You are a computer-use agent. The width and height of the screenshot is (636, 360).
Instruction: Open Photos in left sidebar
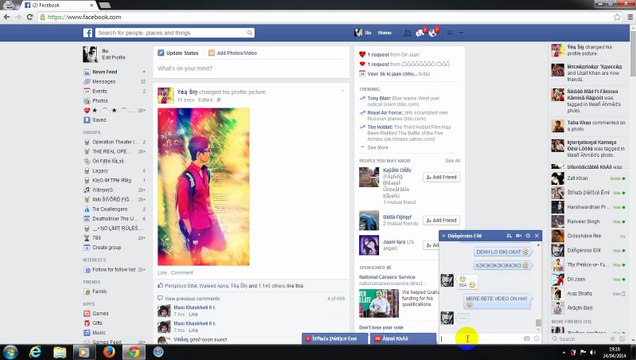click(100, 101)
